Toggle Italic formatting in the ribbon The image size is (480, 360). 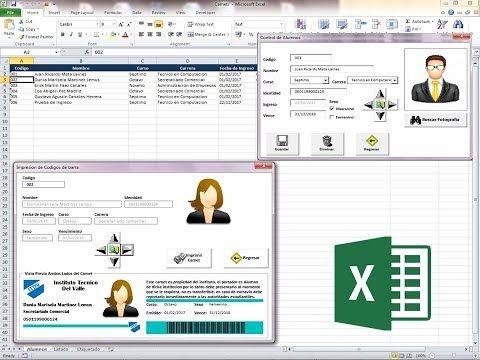(x=71, y=34)
